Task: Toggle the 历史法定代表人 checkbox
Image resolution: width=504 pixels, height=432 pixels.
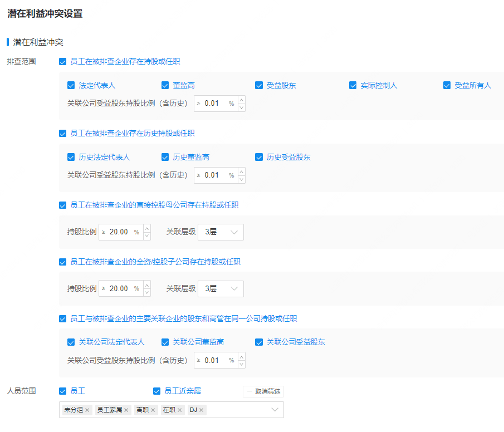Action: point(71,157)
